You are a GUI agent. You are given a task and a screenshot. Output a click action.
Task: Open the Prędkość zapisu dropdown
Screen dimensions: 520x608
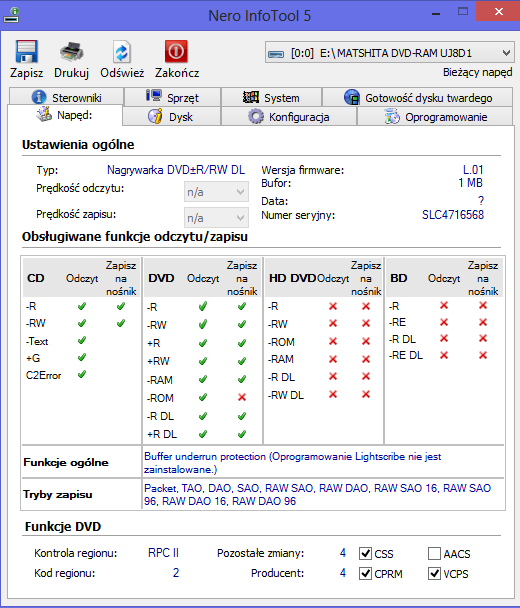click(216, 218)
